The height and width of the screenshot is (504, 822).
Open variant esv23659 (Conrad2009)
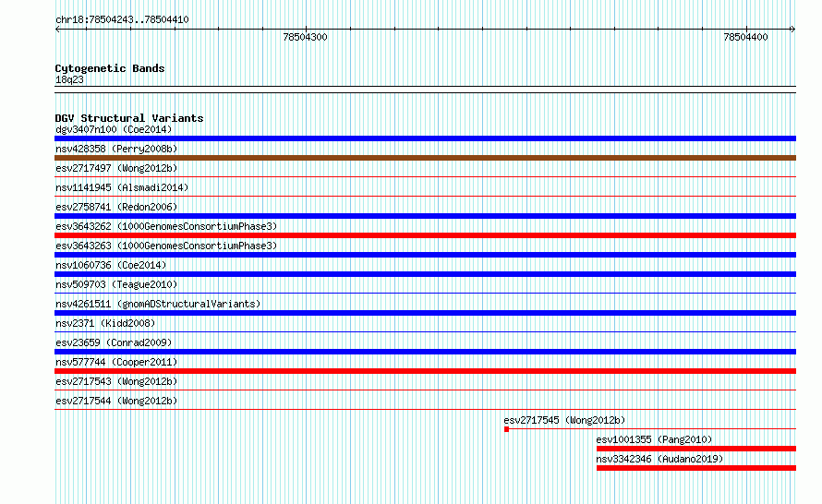coord(114,342)
